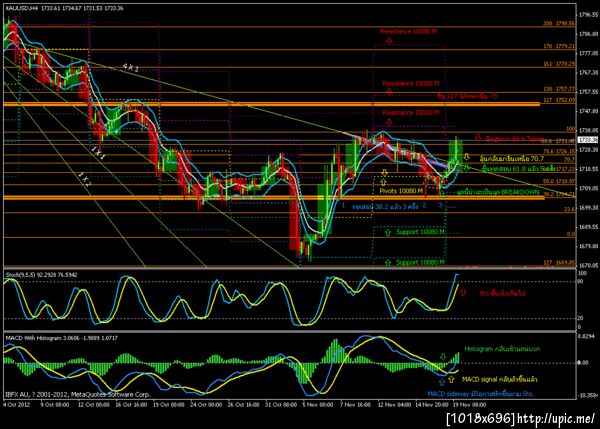Click the red down arrow beside the Sto annotation
600x429 pixels.
click(463, 292)
